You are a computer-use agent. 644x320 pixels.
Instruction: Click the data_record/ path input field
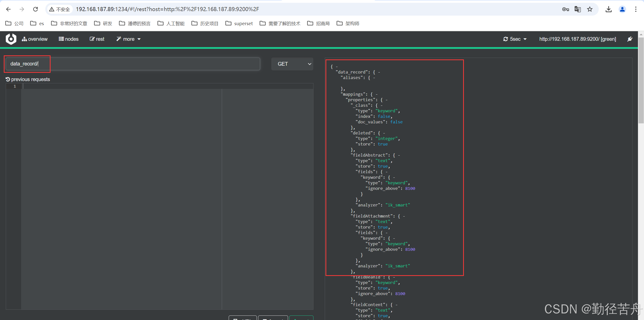coord(133,64)
